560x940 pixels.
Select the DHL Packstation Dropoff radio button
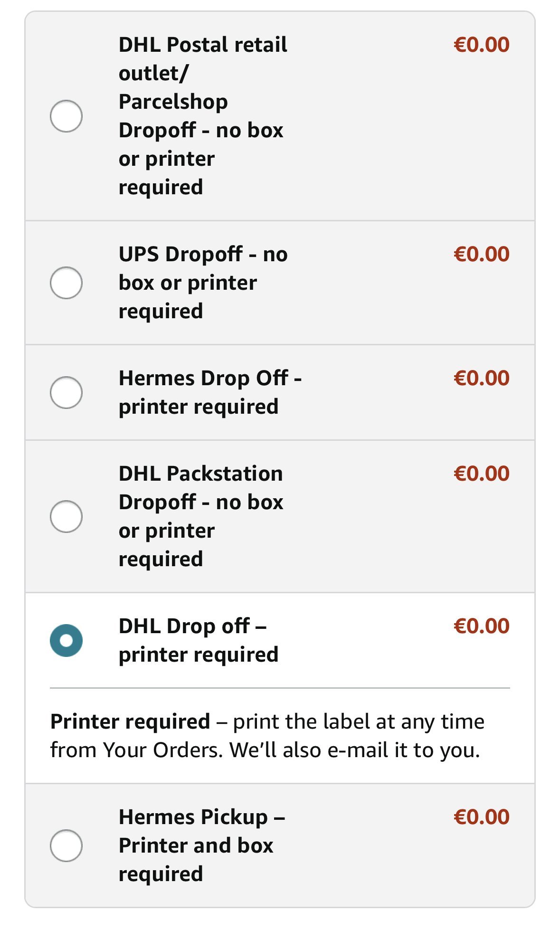(x=66, y=516)
